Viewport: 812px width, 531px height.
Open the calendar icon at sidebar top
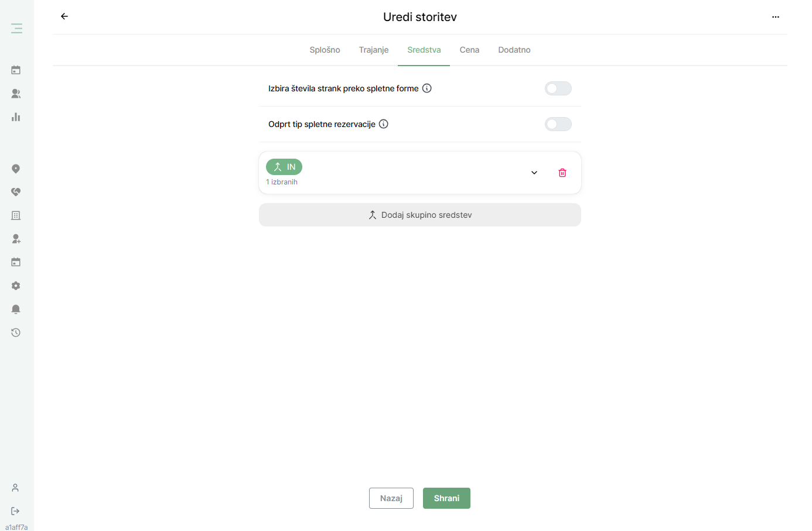point(16,70)
